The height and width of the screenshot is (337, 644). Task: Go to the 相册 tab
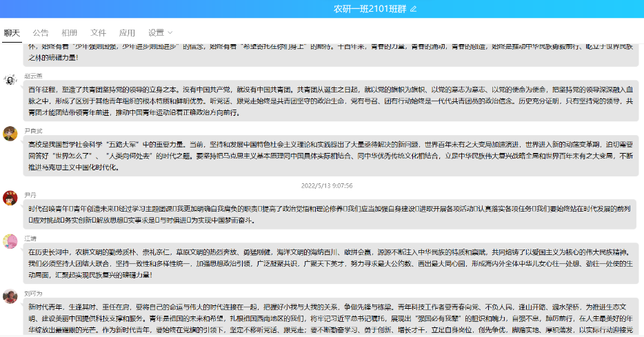70,32
